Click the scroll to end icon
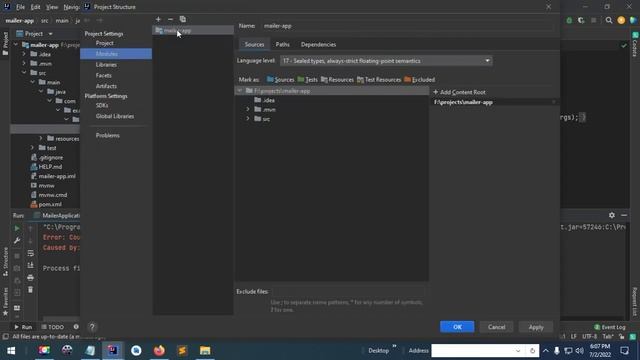Image resolution: width=640 pixels, height=360 pixels. pyautogui.click(x=31, y=265)
